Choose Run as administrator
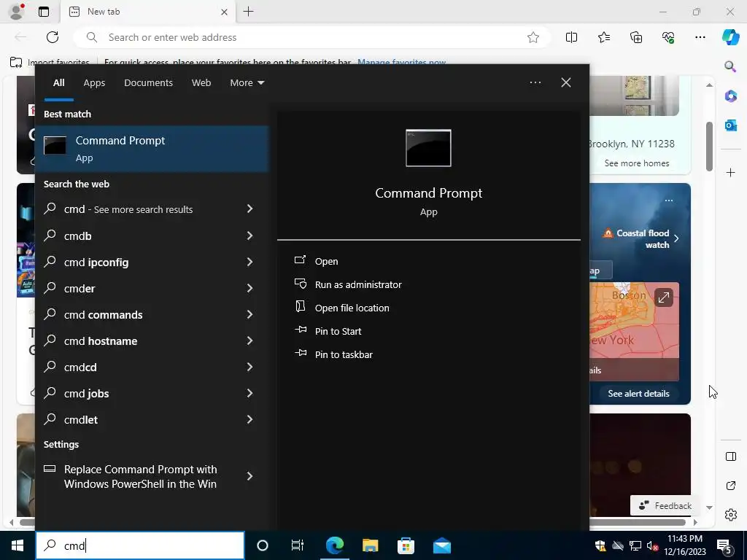The height and width of the screenshot is (560, 747). pyautogui.click(x=357, y=285)
